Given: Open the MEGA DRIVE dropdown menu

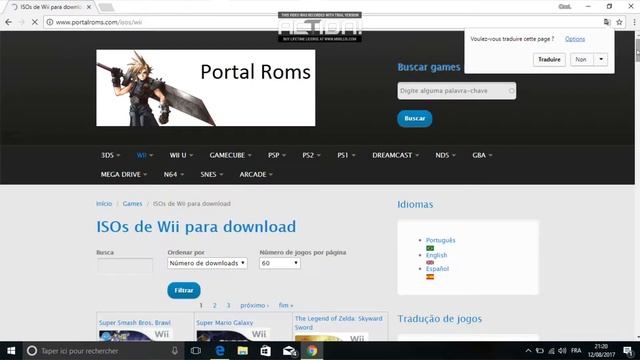Looking at the screenshot, I should click(x=124, y=174).
